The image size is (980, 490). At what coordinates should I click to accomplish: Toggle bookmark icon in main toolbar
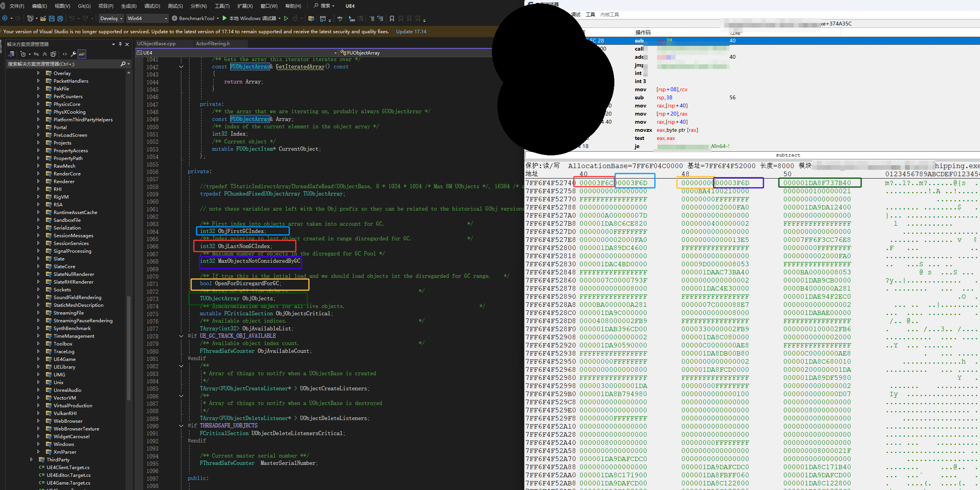coord(392,19)
